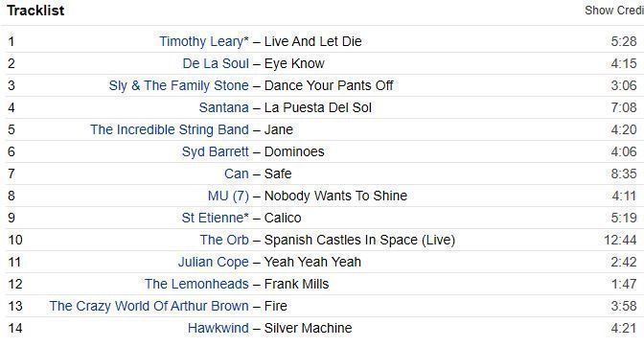Select the Nobody Wants To Shine track
This screenshot has width=644, height=347.
coord(335,196)
